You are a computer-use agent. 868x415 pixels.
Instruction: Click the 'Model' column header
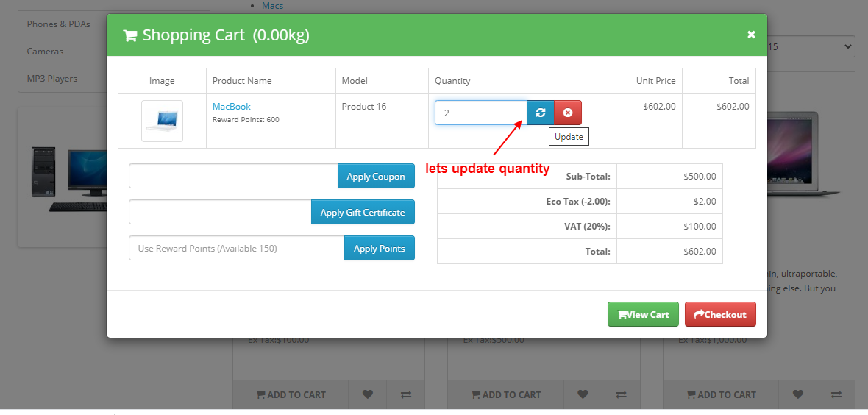click(355, 81)
